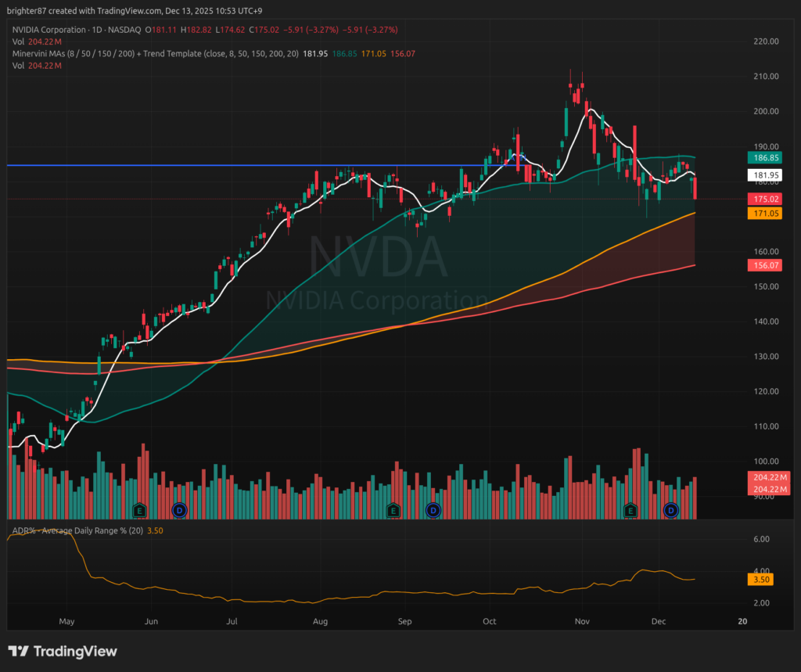
Task: Open the September dividend D marker
Action: tap(433, 510)
